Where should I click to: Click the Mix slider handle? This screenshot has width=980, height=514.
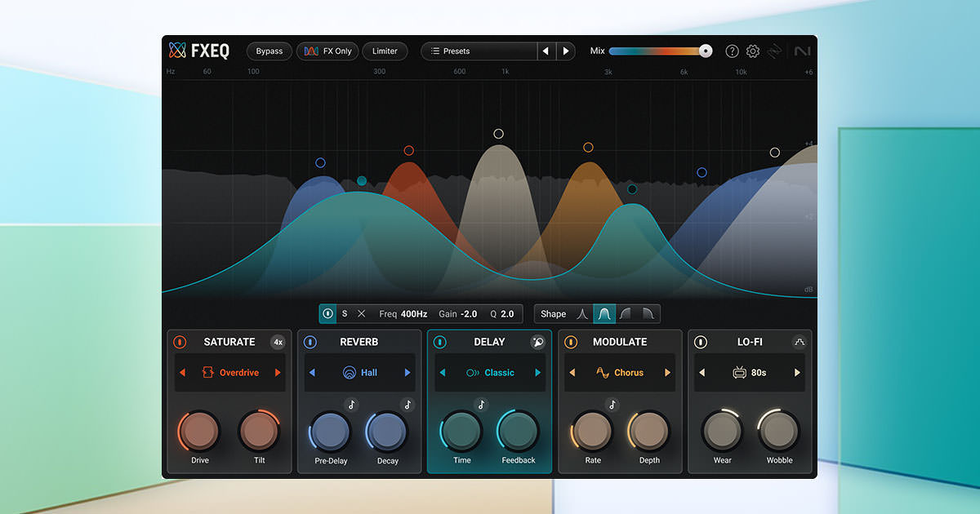[706, 51]
